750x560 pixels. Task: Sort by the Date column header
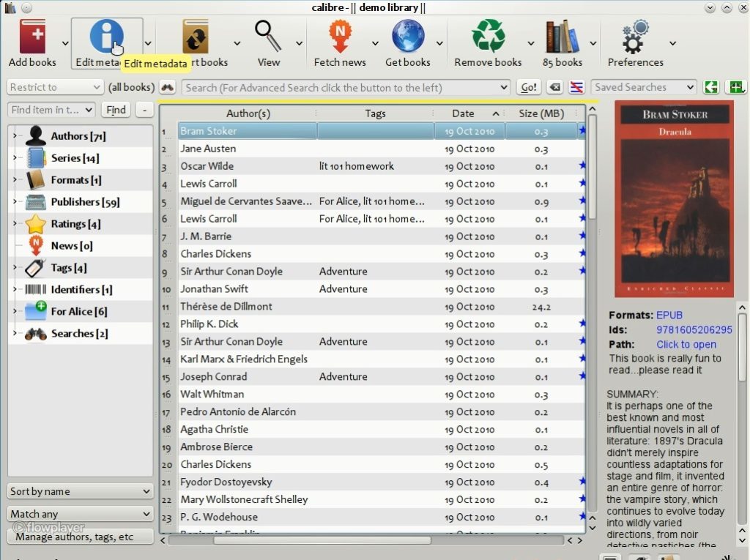point(463,113)
